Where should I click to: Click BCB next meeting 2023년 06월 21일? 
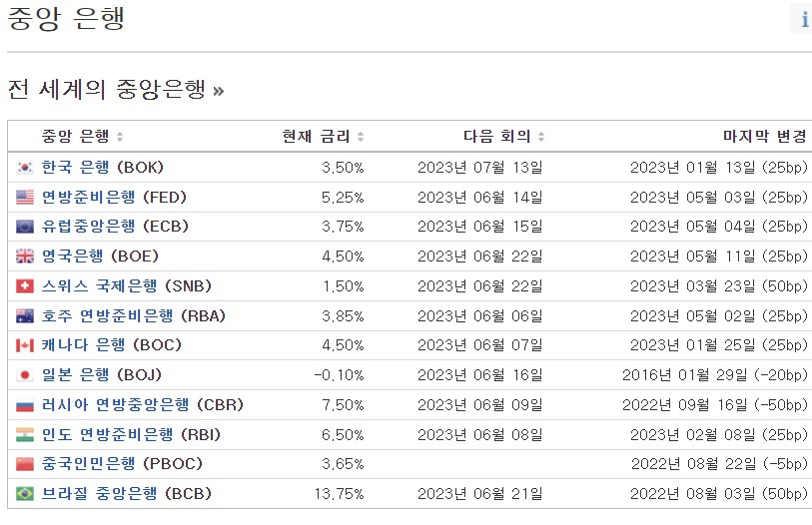coord(480,494)
